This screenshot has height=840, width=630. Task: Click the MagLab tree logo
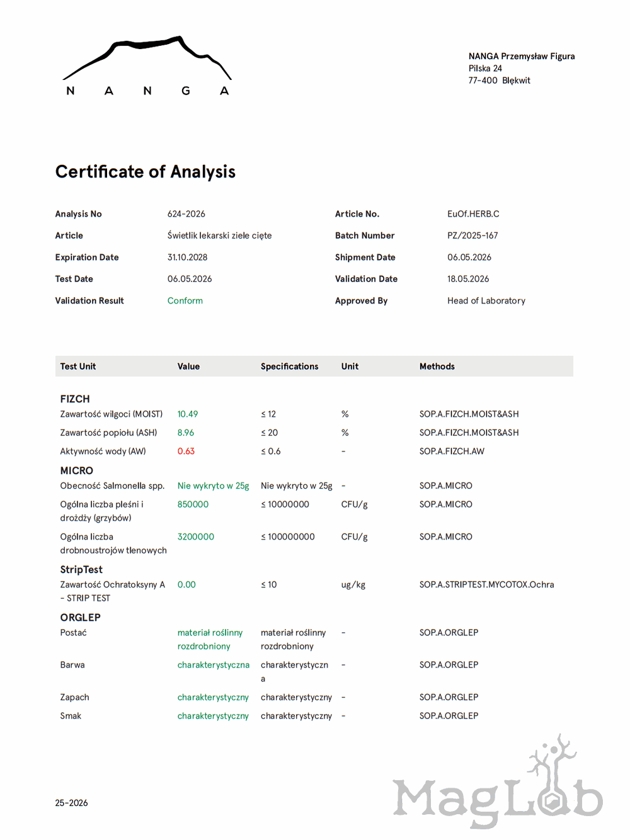pyautogui.click(x=498, y=781)
